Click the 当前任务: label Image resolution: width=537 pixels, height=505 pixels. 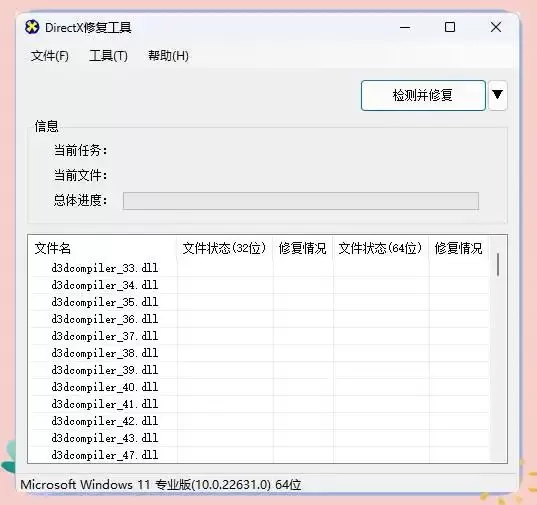(x=80, y=150)
